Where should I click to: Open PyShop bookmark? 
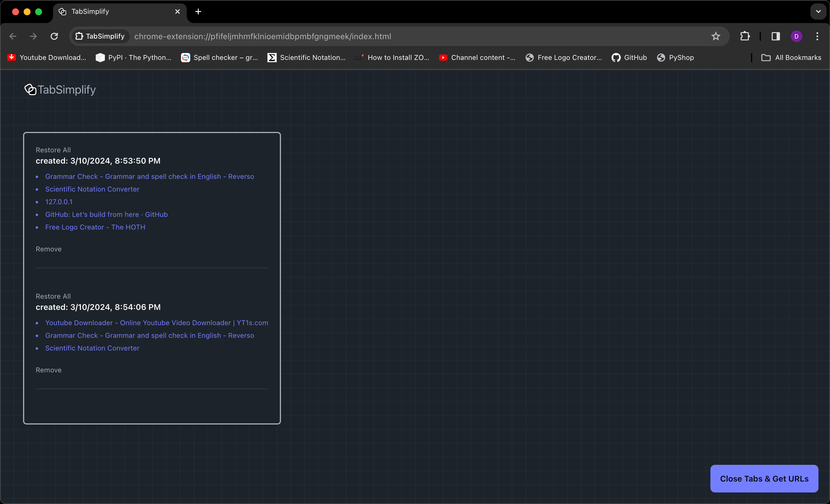[x=676, y=58]
